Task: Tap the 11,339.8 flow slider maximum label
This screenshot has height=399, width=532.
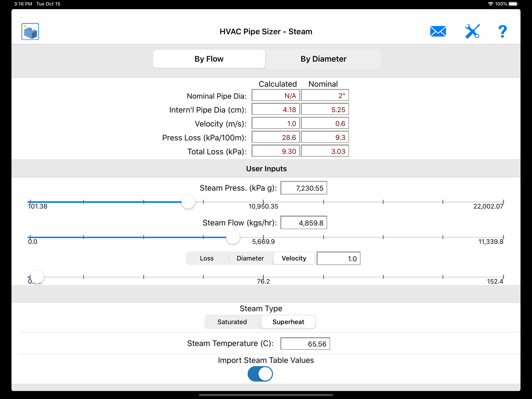Action: click(491, 242)
